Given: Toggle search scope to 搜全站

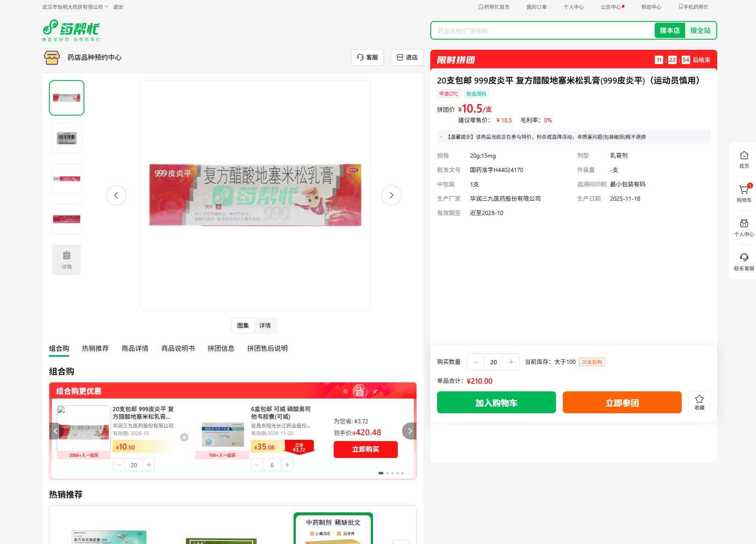Looking at the screenshot, I should [x=700, y=30].
